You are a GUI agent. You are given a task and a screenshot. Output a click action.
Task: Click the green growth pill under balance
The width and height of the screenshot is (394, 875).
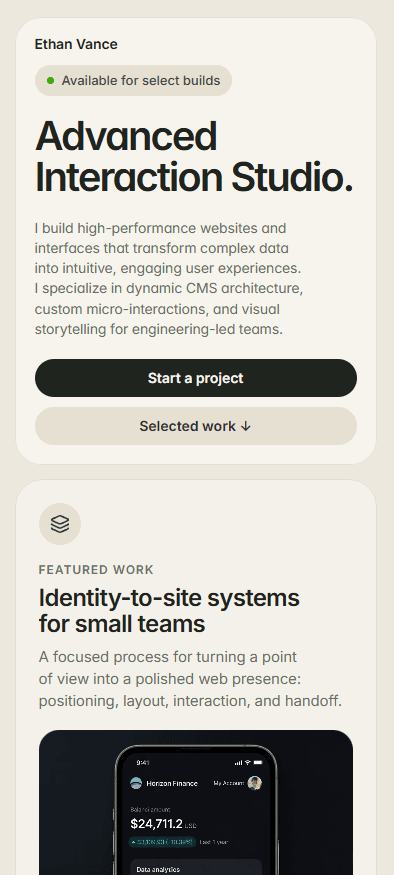click(162, 842)
